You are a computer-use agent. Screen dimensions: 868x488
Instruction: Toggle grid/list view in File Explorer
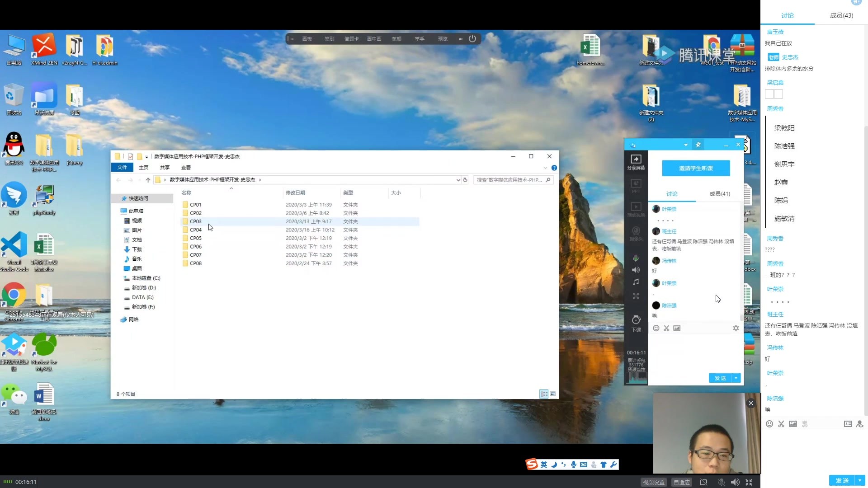pyautogui.click(x=552, y=393)
